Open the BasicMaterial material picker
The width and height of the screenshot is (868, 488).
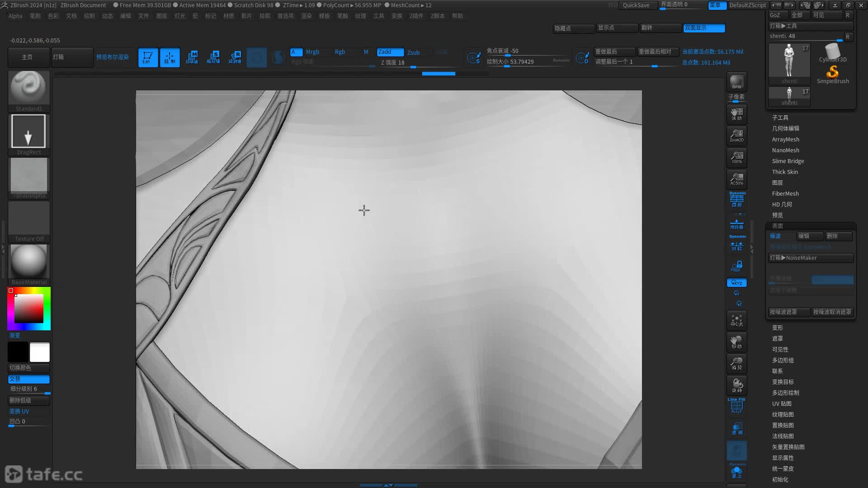tap(28, 265)
